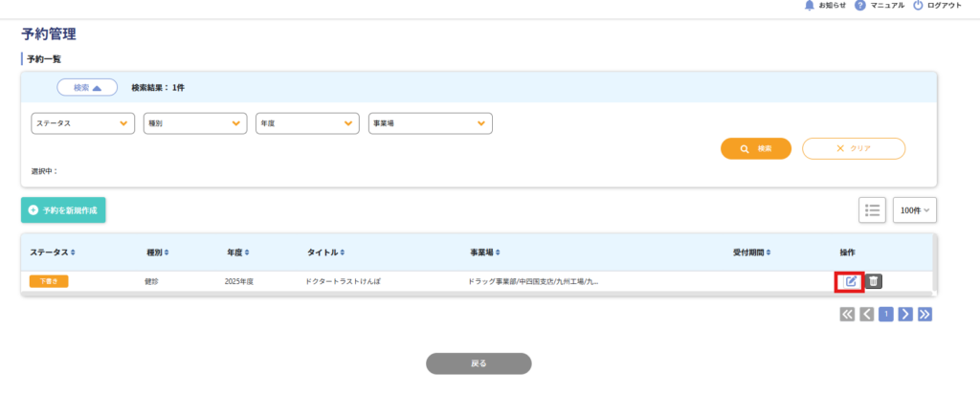Open the ステータス dropdown

tap(82, 123)
